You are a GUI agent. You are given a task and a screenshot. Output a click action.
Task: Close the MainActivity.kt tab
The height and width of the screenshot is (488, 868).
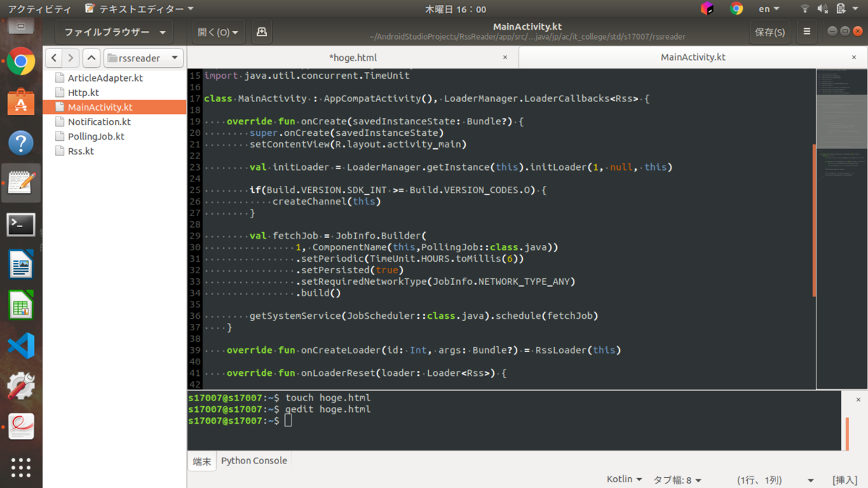pos(855,57)
